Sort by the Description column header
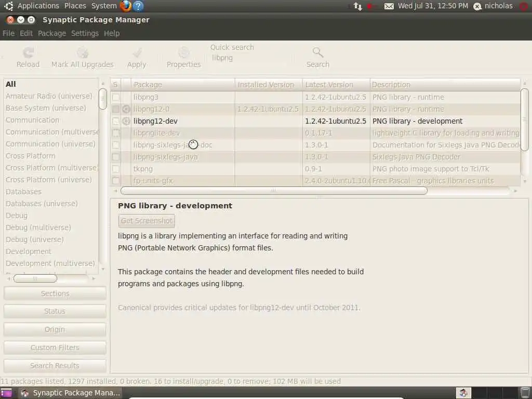Viewport: 532px width, 399px height. coord(445,85)
